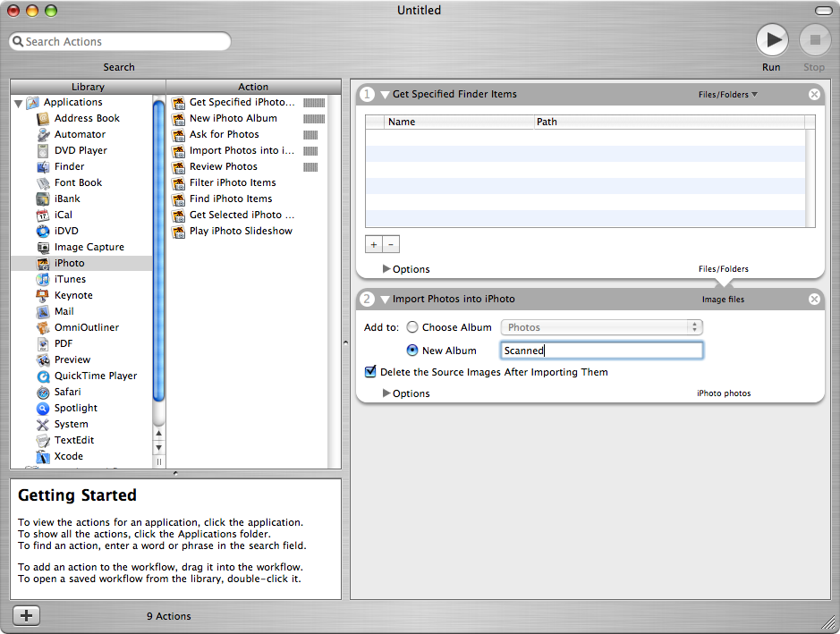Expand Options under Import Photos into iPhoto
Image resolution: width=840 pixels, height=634 pixels.
(386, 393)
